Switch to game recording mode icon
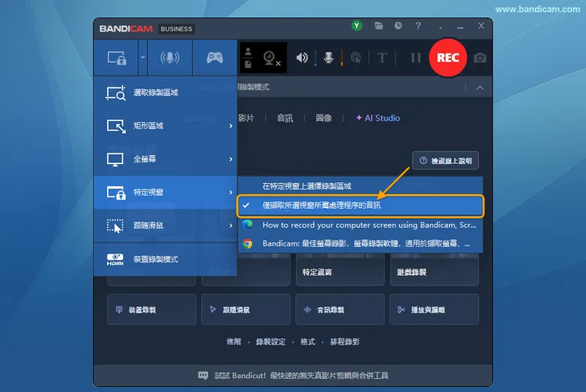The width and height of the screenshot is (586, 392). pos(215,58)
